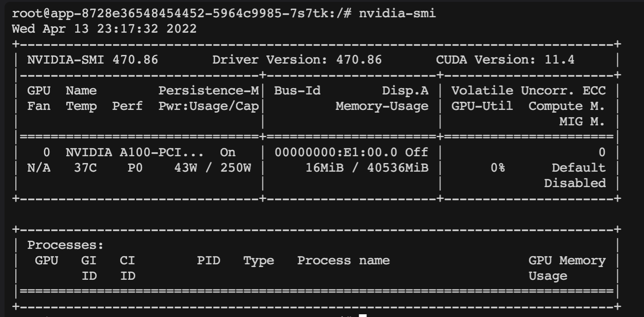Viewport: 644px width, 317px height.
Task: Click the 43W / 250W power usage
Action: pyautogui.click(x=212, y=168)
